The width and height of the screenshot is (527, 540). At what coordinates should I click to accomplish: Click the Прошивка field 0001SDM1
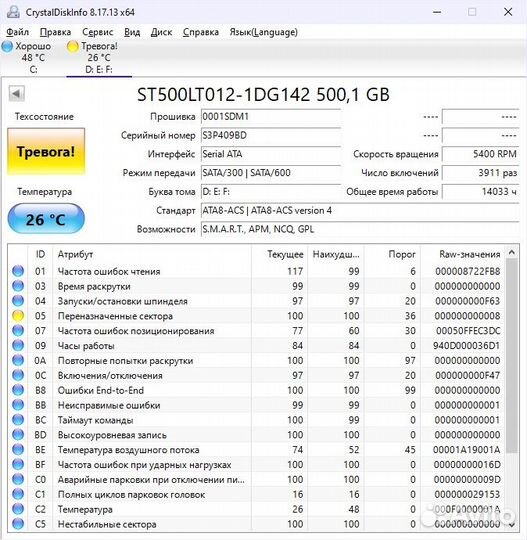pyautogui.click(x=271, y=117)
